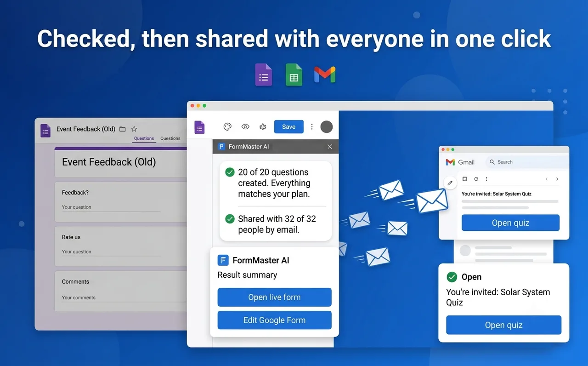Close the FormMaster AI panel

pyautogui.click(x=330, y=147)
